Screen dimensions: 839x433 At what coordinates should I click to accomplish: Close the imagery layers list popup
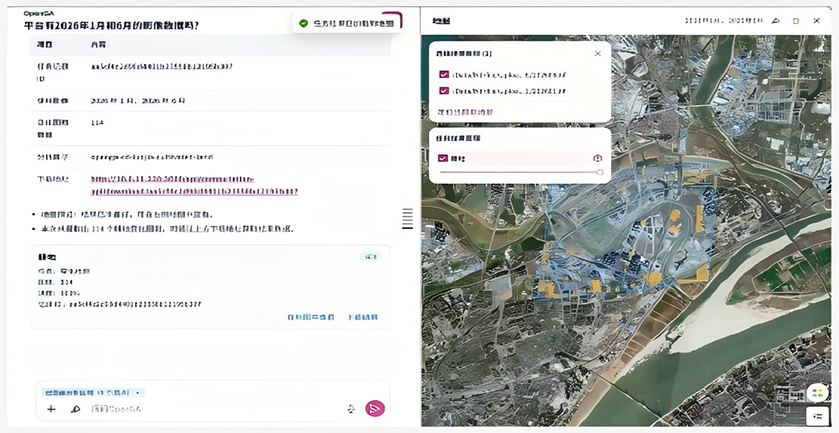coord(598,54)
